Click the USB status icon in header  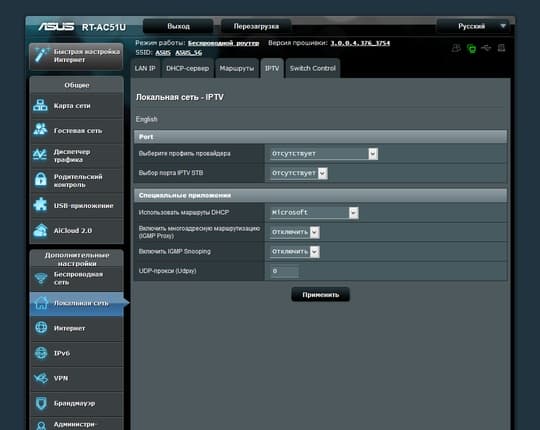click(x=486, y=48)
